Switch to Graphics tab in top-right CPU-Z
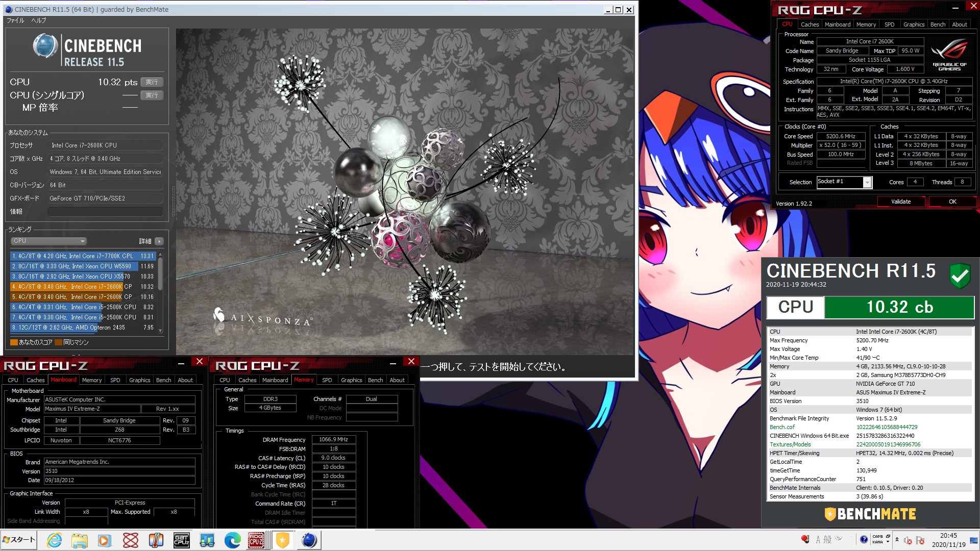The width and height of the screenshot is (980, 551). coord(914,24)
